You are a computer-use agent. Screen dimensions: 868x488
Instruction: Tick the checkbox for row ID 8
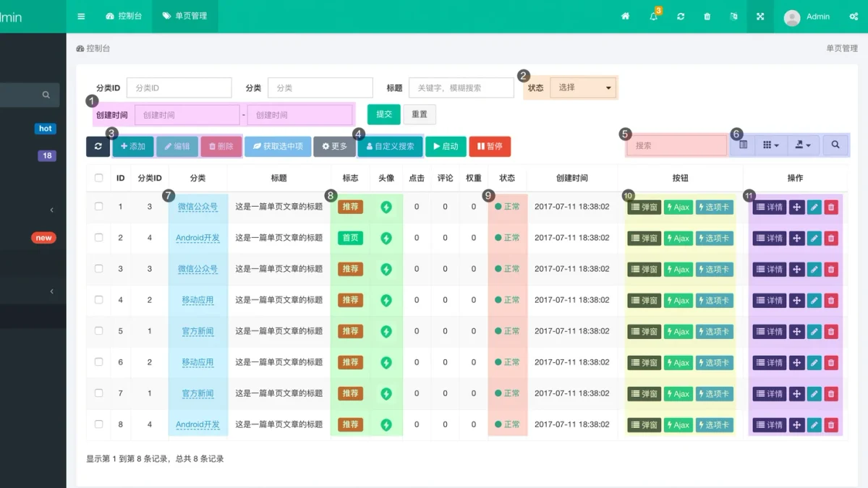[99, 424]
